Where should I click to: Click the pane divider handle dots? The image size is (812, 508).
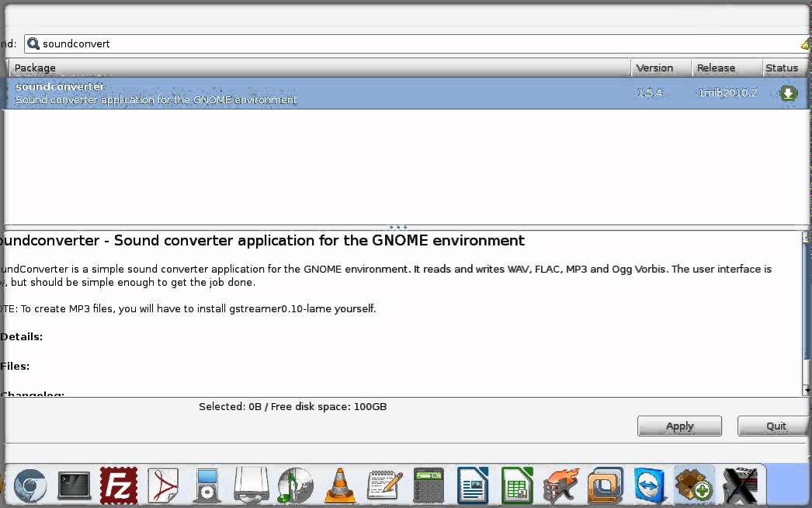[397, 228]
